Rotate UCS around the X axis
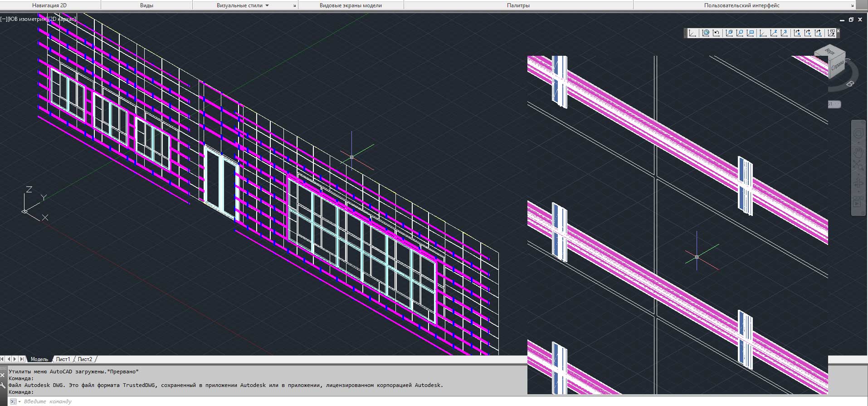The height and width of the screenshot is (406, 868). point(797,33)
